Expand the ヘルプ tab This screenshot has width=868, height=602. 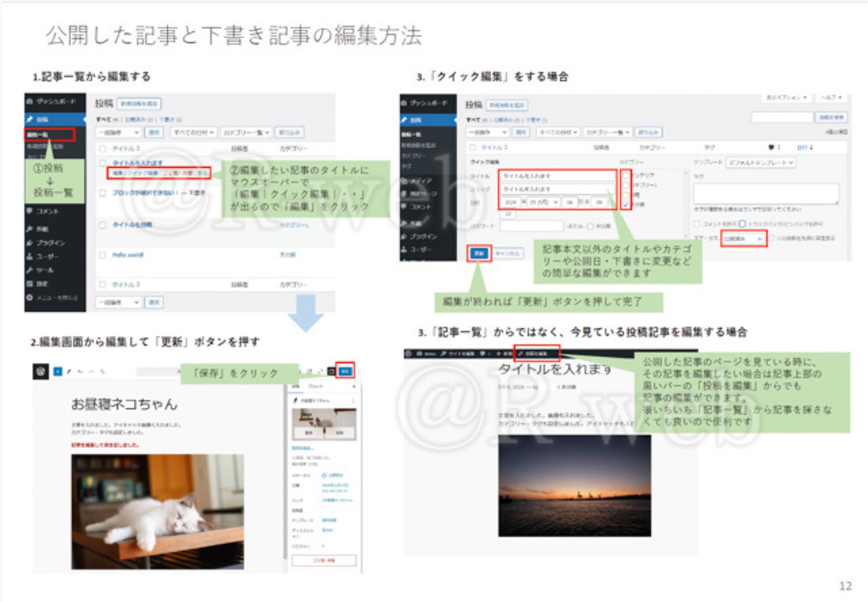pyautogui.click(x=832, y=98)
